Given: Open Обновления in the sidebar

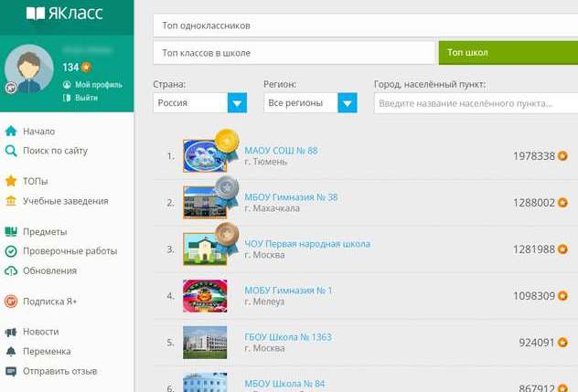Looking at the screenshot, I should coord(49,270).
